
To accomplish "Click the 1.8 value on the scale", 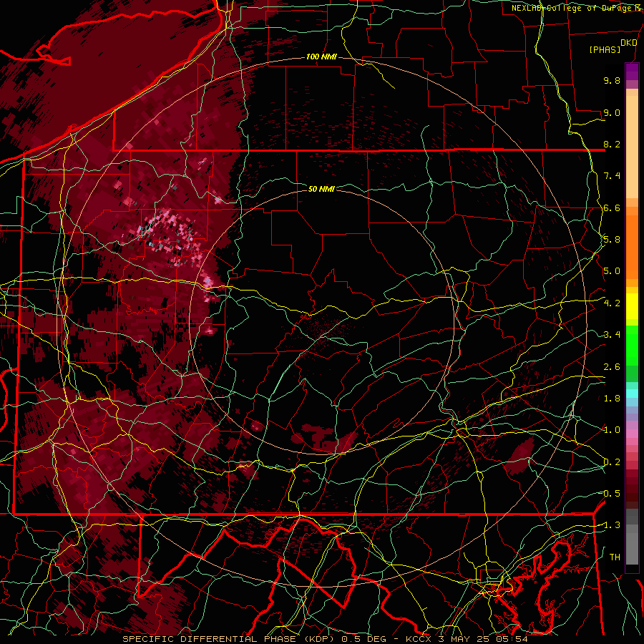I will click(612, 399).
